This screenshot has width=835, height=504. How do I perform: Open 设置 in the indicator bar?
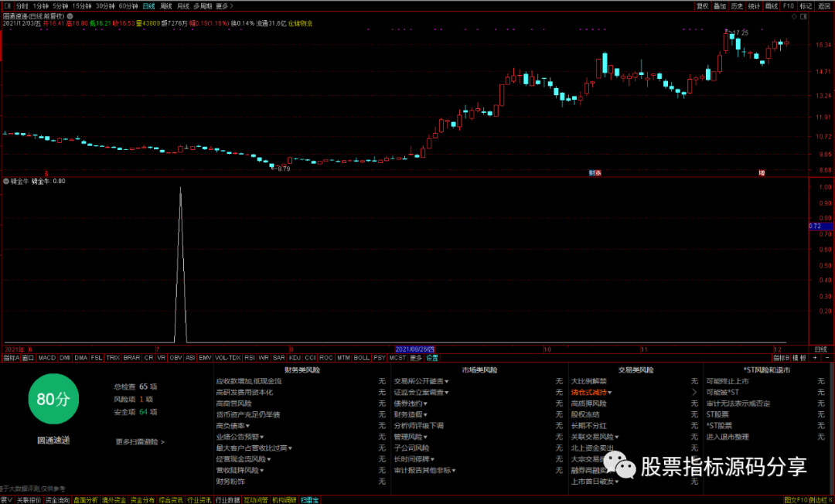(x=432, y=358)
